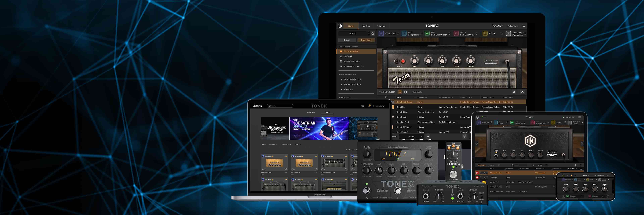This screenshot has height=215, width=644.
Task: Select The Eagle row in the tablet tone list
Action: (516, 177)
